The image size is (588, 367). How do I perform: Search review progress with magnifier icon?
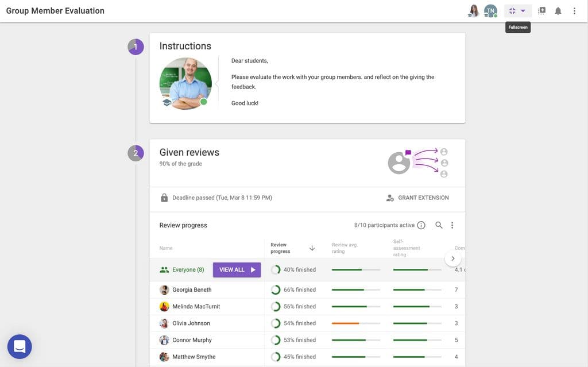(x=439, y=225)
